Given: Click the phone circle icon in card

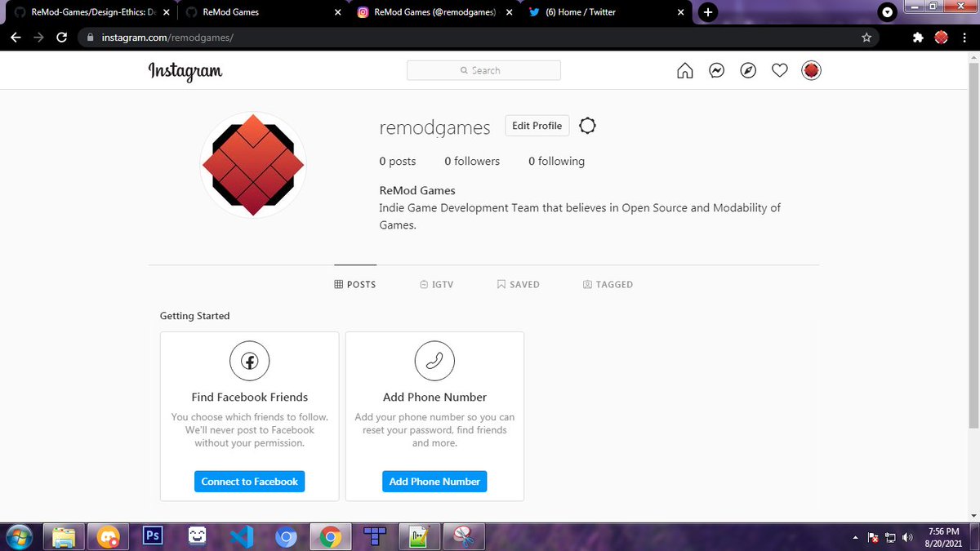Looking at the screenshot, I should [434, 361].
